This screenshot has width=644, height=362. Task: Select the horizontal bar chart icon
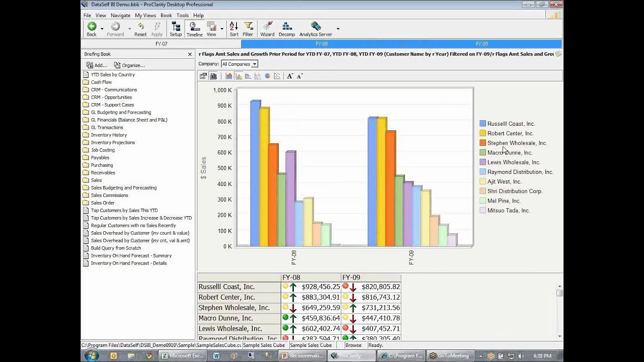[248, 76]
